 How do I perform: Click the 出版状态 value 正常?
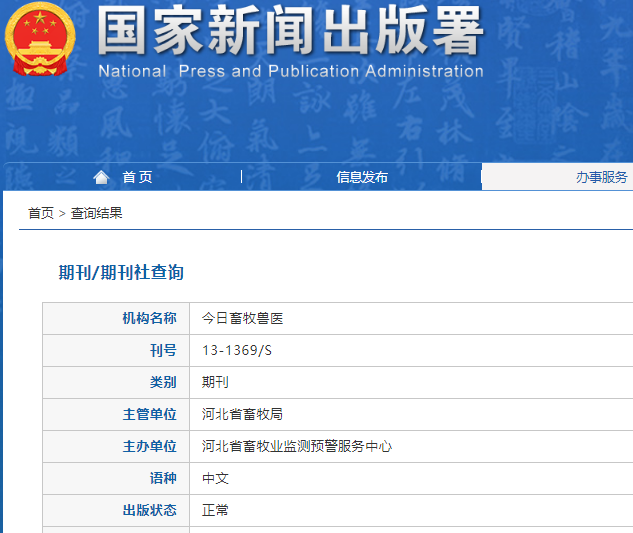[215, 510]
